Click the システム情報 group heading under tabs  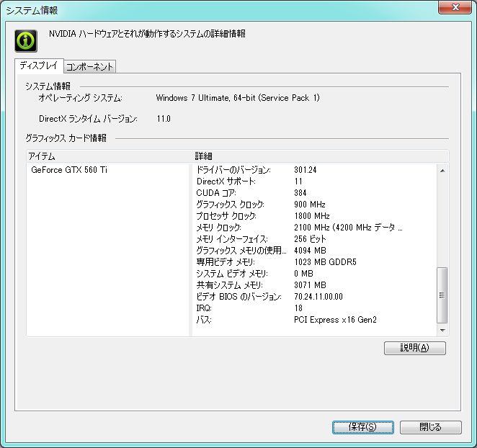coord(48,86)
